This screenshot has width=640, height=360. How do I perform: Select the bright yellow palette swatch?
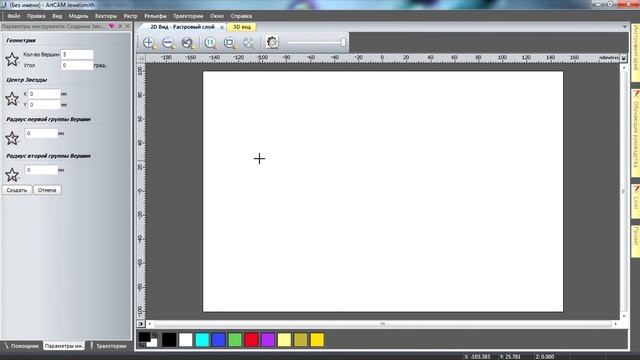(x=317, y=340)
